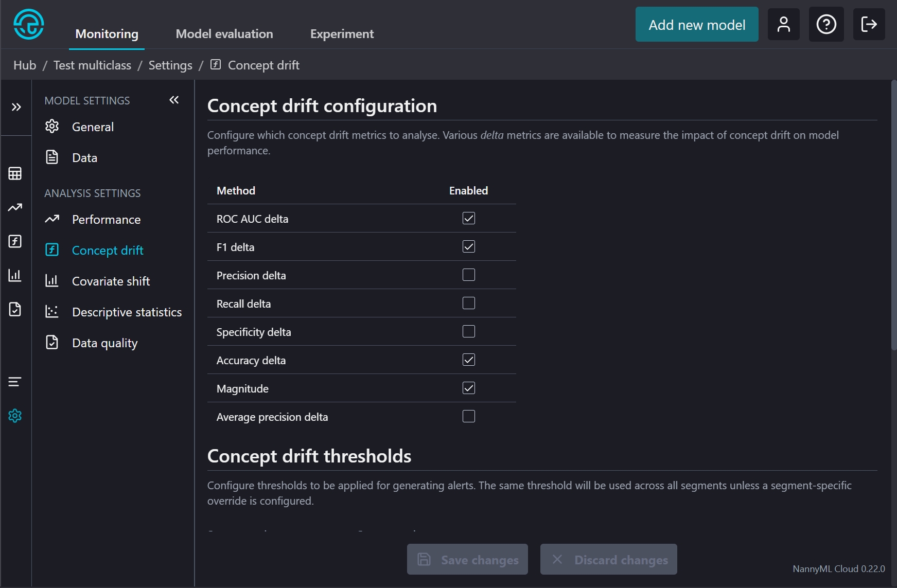Switch to the Model evaluation tab
The image size is (897, 588).
224,34
